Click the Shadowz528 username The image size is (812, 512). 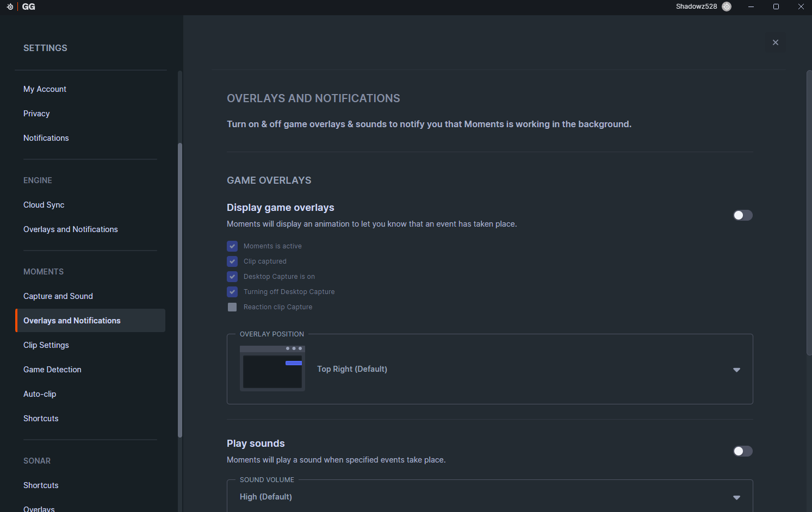[x=696, y=7]
